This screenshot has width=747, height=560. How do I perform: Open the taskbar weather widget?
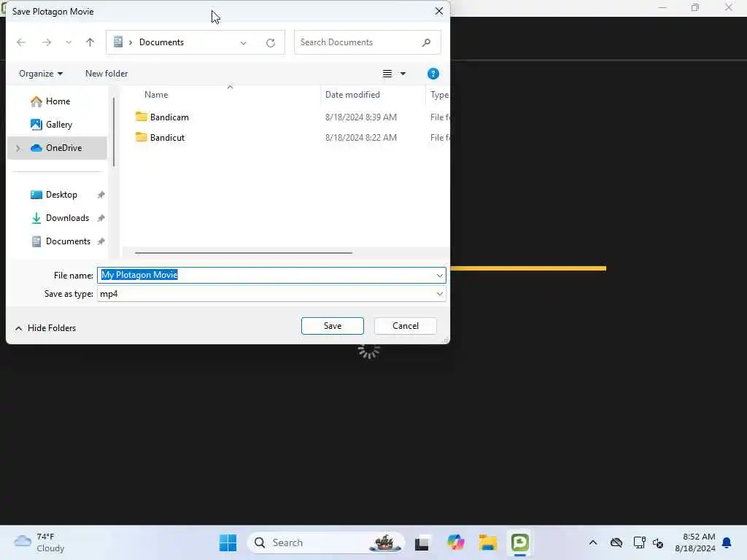[x=39, y=542]
